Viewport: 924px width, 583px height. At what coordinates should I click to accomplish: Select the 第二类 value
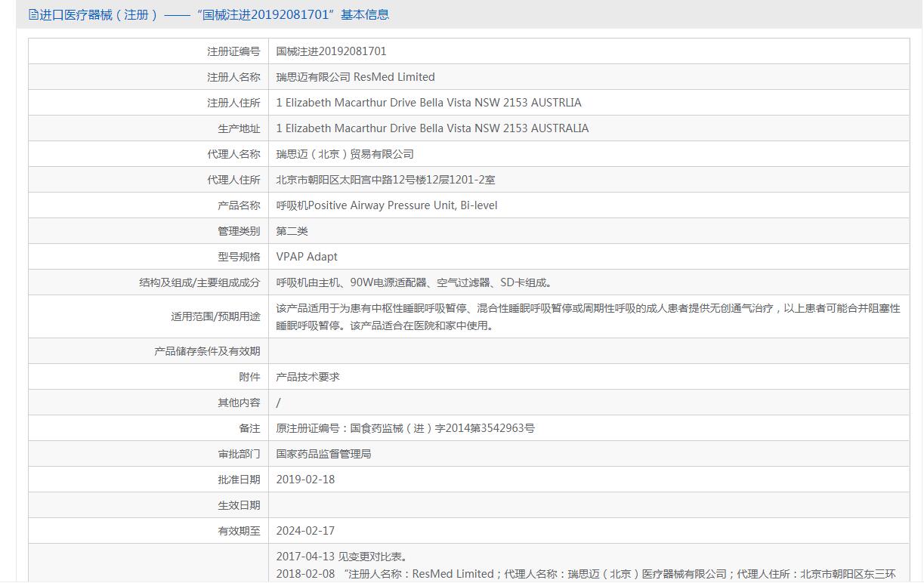point(292,231)
